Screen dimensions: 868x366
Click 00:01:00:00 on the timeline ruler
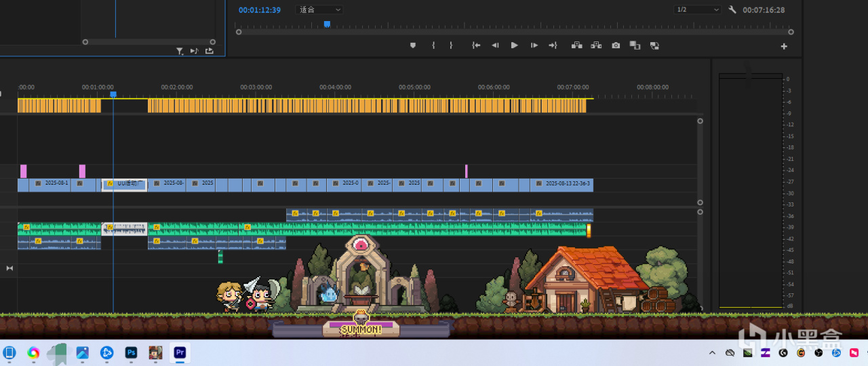98,87
